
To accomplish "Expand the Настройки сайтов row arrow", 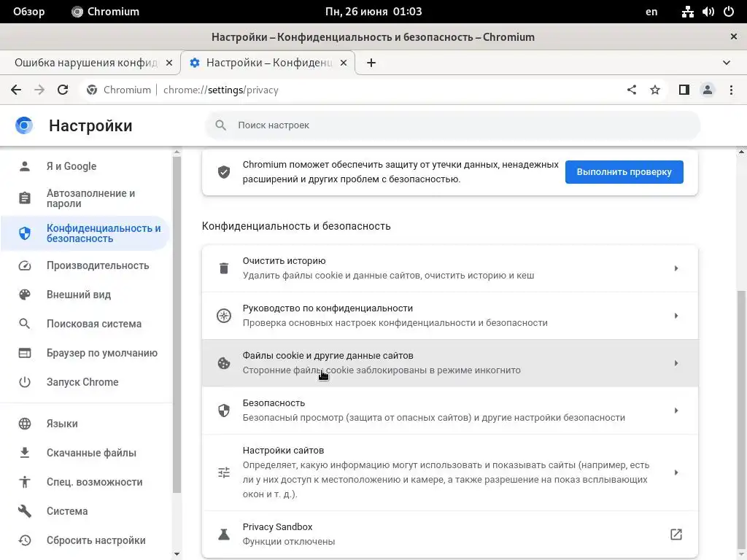I will [676, 472].
